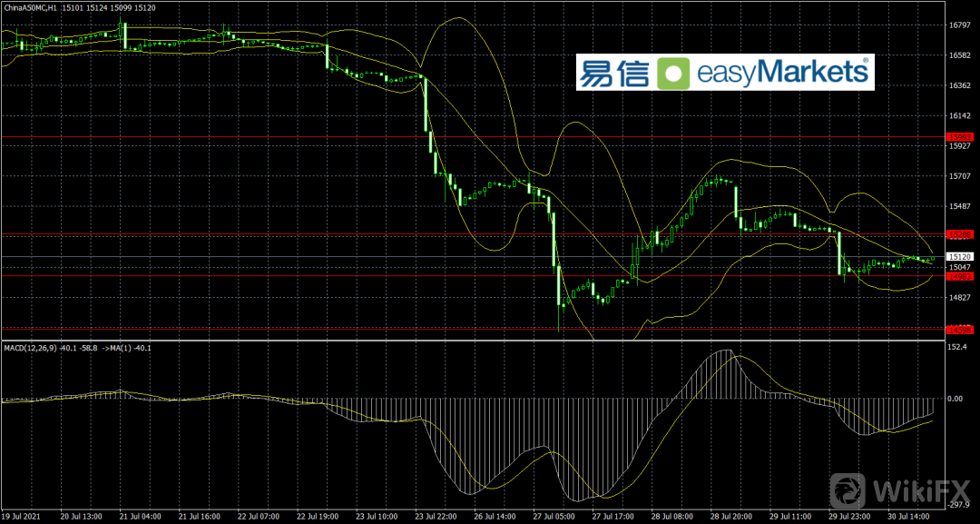Image resolution: width=980 pixels, height=524 pixels.
Task: Click the easyMarkets green logo icon
Action: click(672, 73)
